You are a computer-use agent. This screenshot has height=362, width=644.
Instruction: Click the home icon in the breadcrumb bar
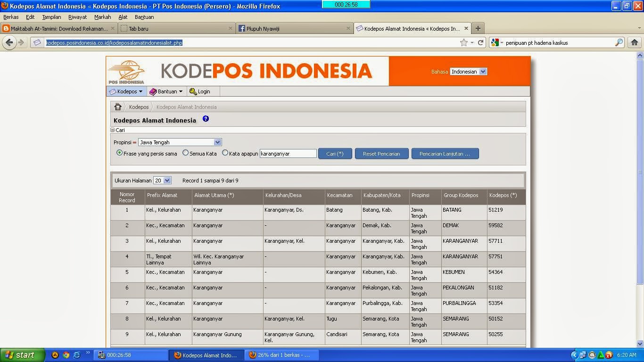click(117, 107)
